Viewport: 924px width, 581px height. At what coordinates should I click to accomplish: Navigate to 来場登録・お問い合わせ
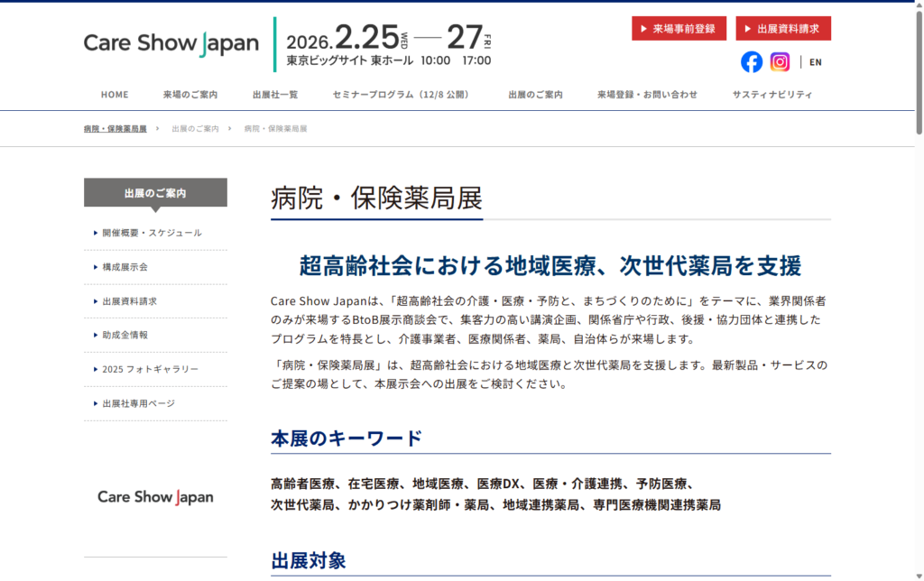(x=647, y=94)
